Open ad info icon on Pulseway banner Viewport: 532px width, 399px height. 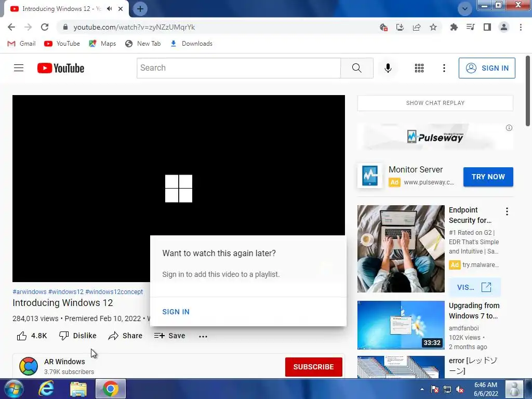(x=509, y=128)
